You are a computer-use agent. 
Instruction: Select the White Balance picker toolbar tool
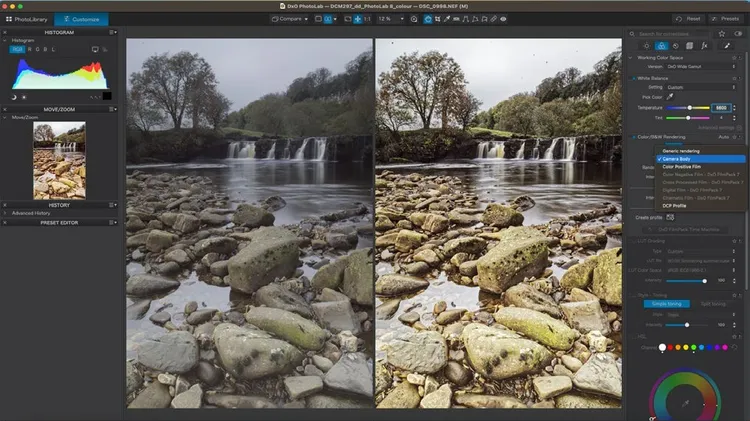click(447, 19)
